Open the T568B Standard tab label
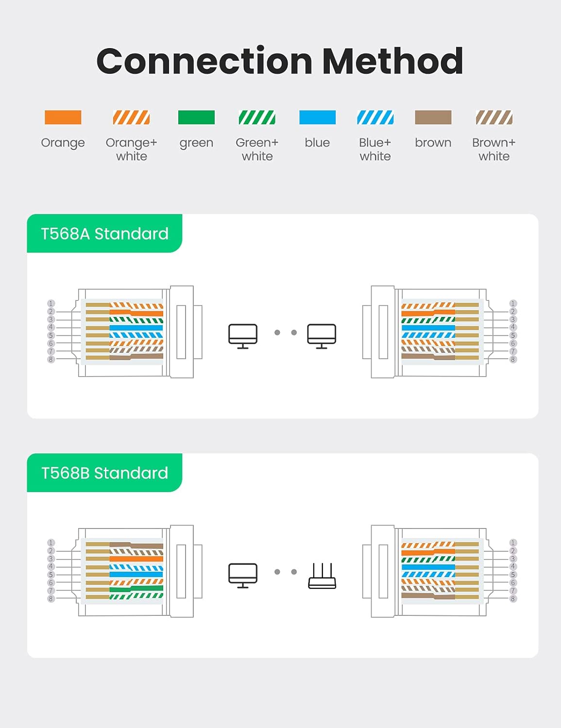 tap(104, 473)
